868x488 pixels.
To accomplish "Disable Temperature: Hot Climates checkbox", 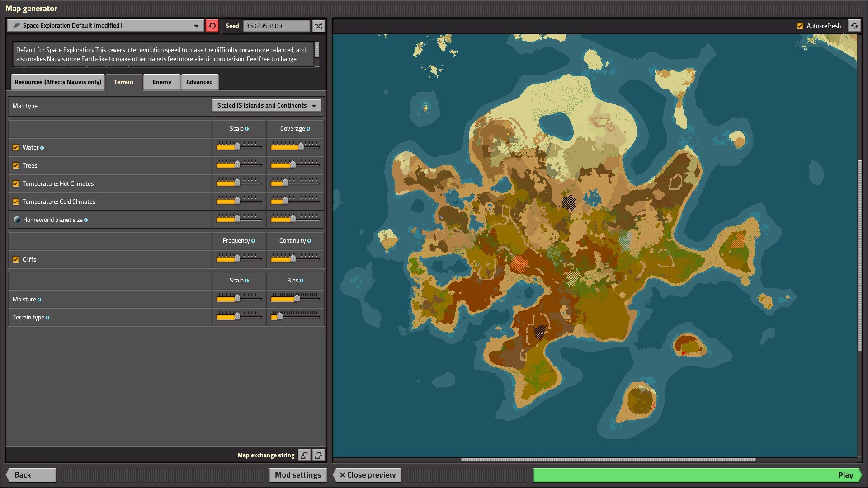I will 16,184.
